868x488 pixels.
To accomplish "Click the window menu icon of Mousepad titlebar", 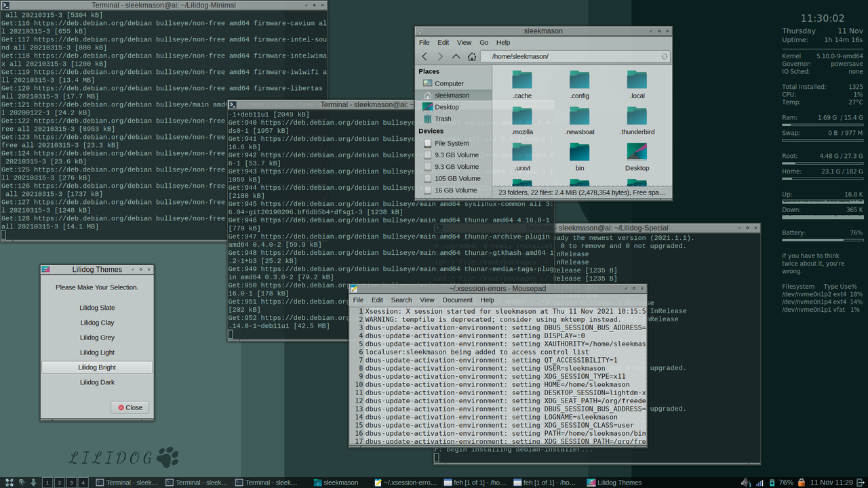I will [354, 289].
